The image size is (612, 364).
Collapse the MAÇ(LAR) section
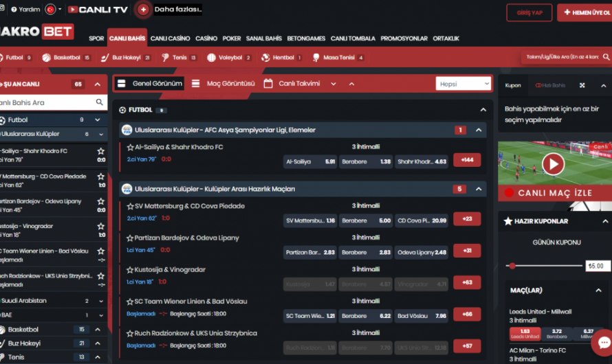[x=598, y=291]
